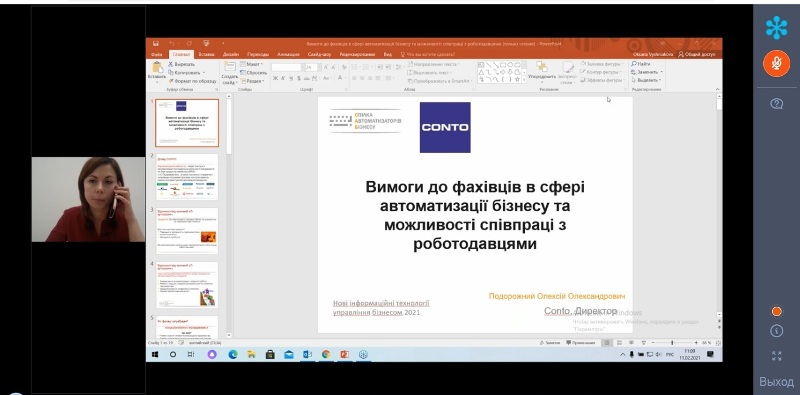
Task: Select slide 4 thumbnail in panel
Action: 187,285
